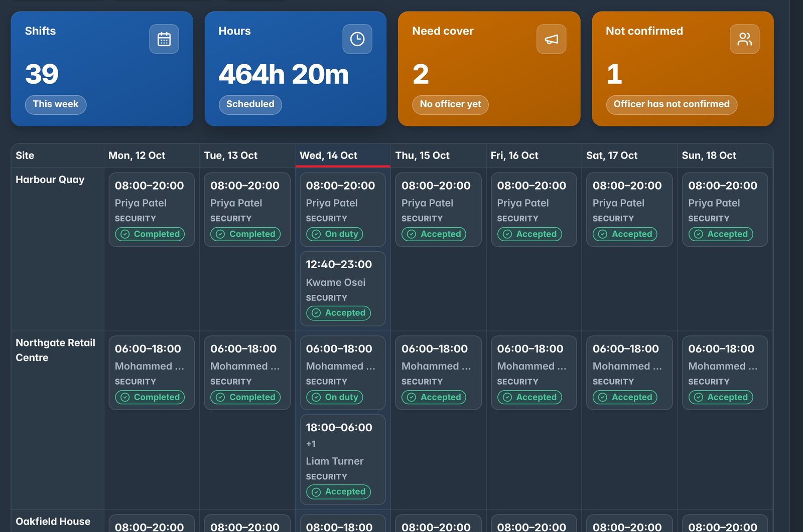This screenshot has height=532, width=803.
Task: Select the Fri, 16 Oct column header
Action: click(534, 155)
